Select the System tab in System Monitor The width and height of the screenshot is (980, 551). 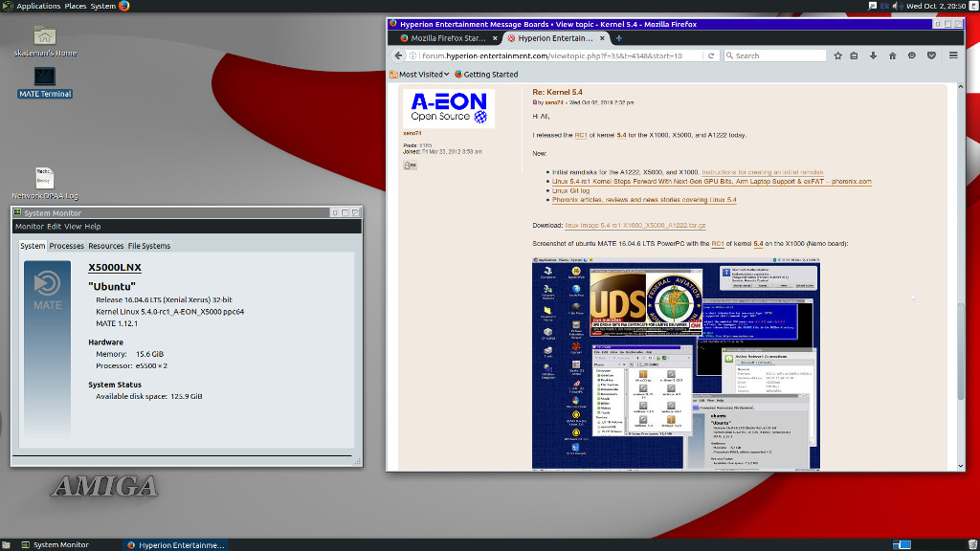tap(33, 246)
